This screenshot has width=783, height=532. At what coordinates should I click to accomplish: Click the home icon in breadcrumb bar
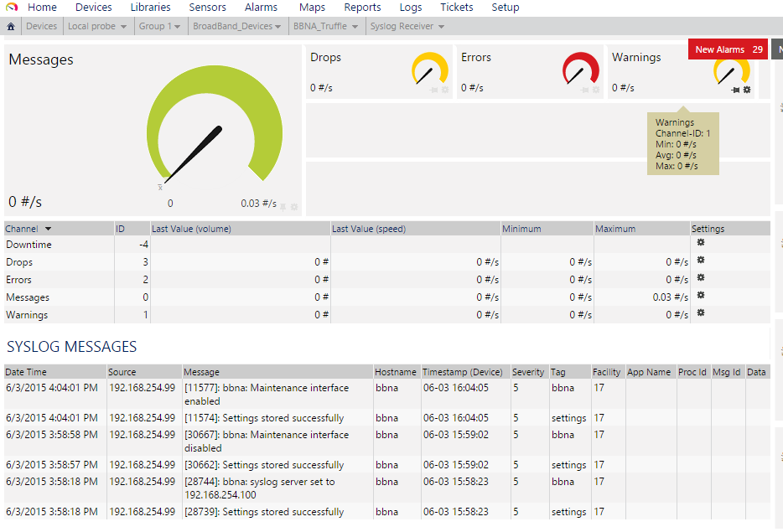point(11,27)
